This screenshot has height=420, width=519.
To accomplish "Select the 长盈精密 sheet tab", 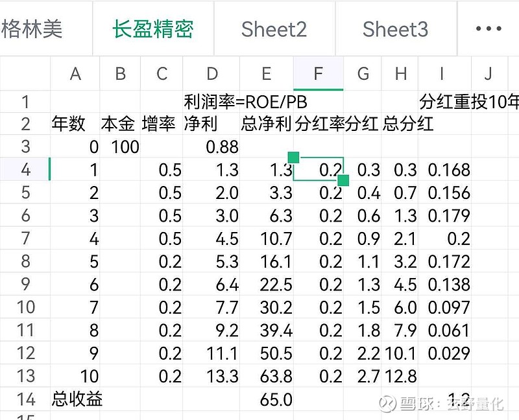I will click(153, 29).
